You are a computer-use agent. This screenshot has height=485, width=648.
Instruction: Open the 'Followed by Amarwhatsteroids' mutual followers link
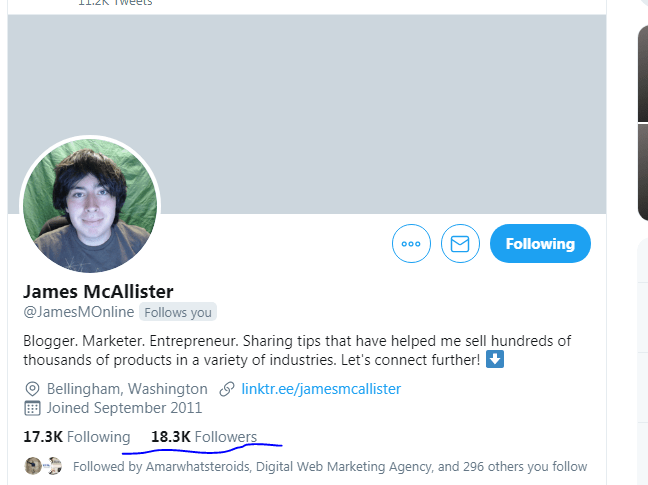330,466
